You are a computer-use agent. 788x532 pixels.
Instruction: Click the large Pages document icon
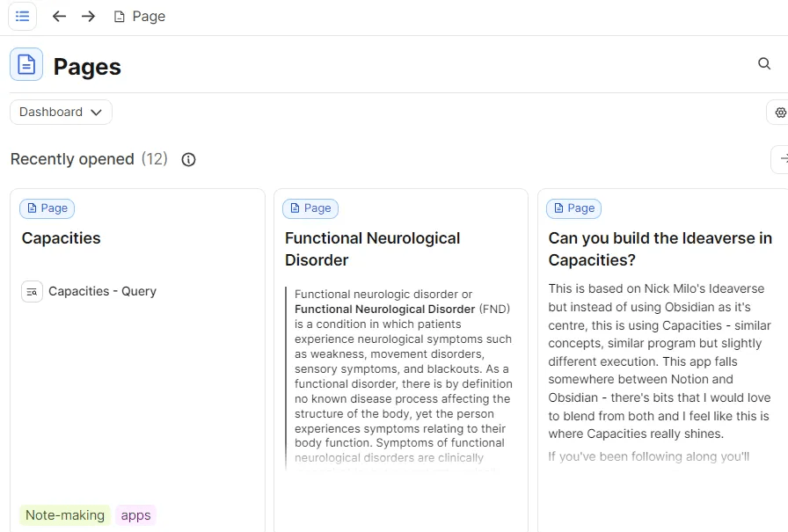(26, 64)
